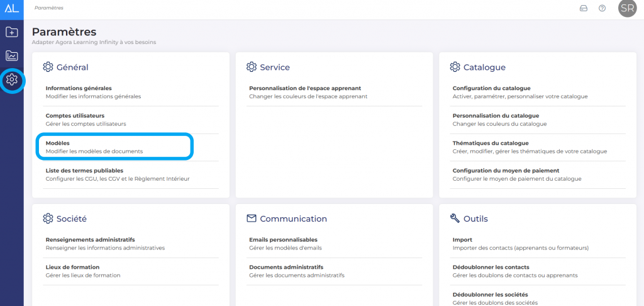Image resolution: width=644 pixels, height=306 pixels.
Task: Select Configuration du moyen de paiement
Action: (506, 171)
